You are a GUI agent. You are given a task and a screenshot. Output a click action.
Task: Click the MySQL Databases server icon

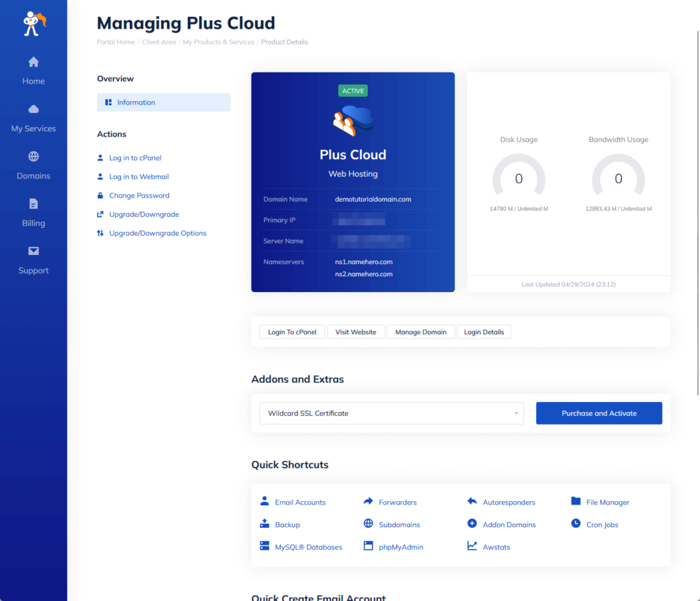pos(265,546)
